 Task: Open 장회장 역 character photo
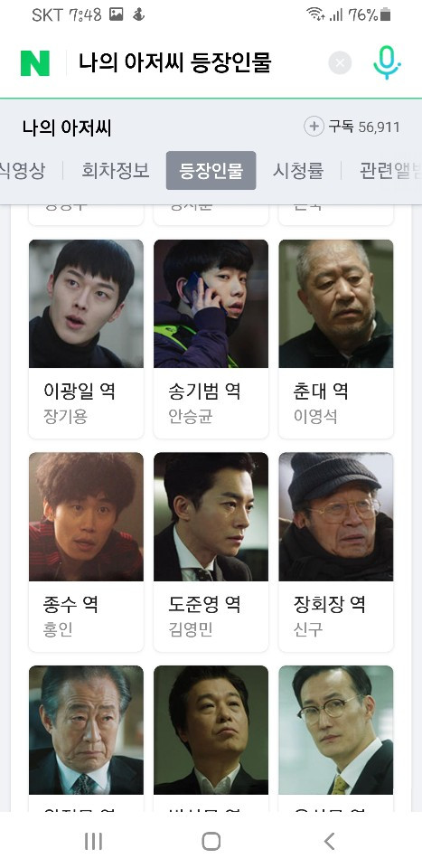coord(336,516)
